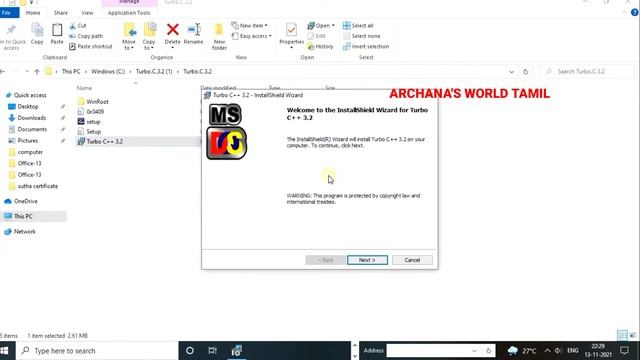
Task: Open the notification center icon
Action: tap(624, 351)
